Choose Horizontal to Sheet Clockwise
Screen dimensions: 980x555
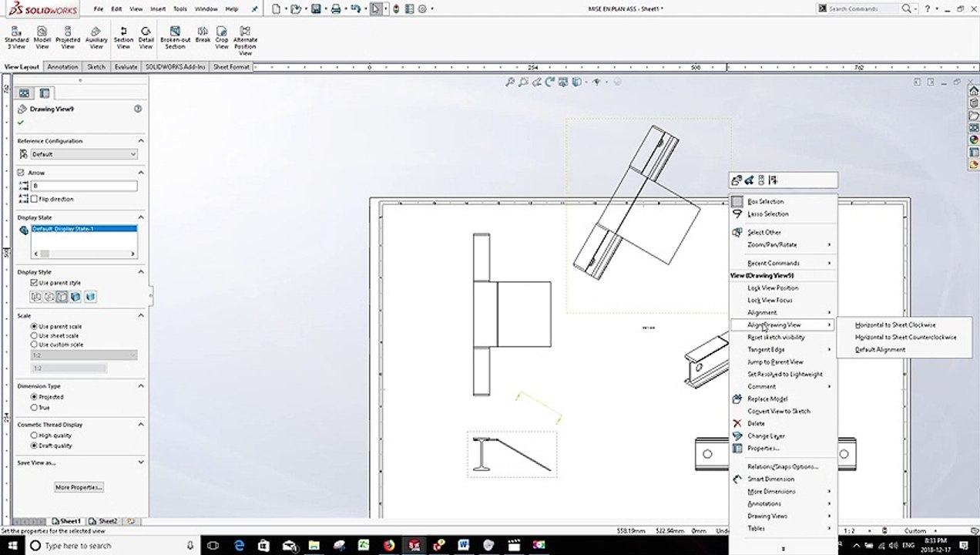(x=895, y=325)
